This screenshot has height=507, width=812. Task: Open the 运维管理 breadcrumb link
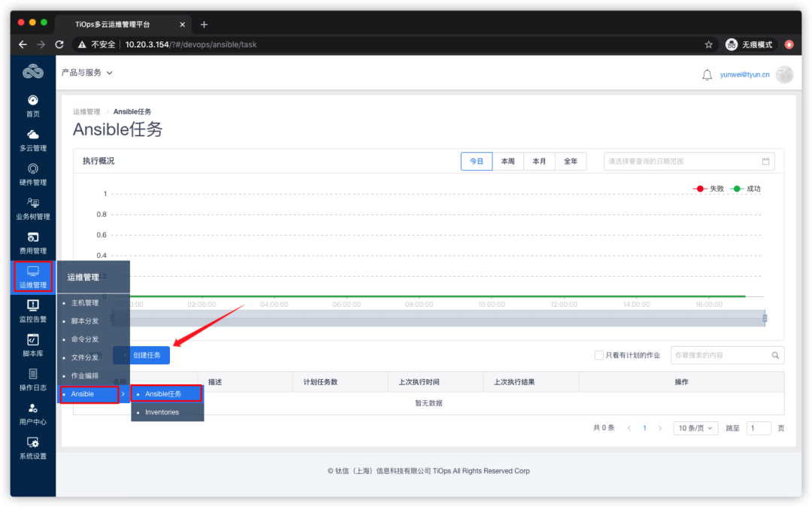click(x=86, y=111)
